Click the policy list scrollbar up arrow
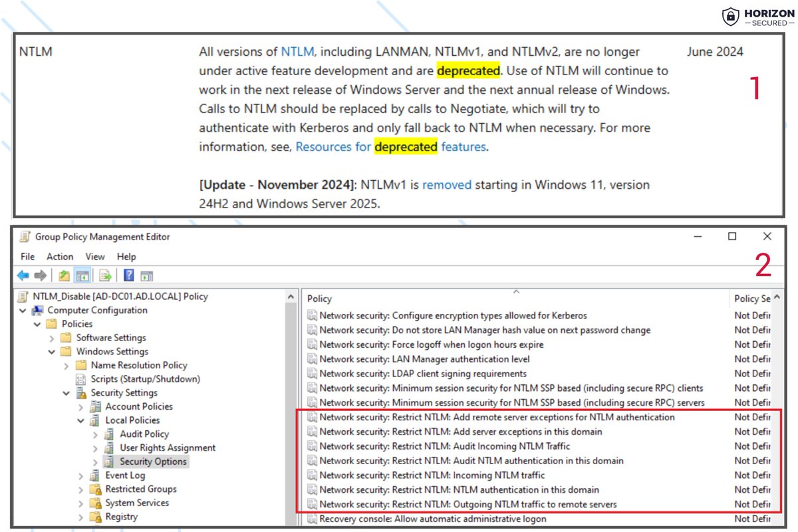Screen dimensions: 798x532 pyautogui.click(x=778, y=298)
